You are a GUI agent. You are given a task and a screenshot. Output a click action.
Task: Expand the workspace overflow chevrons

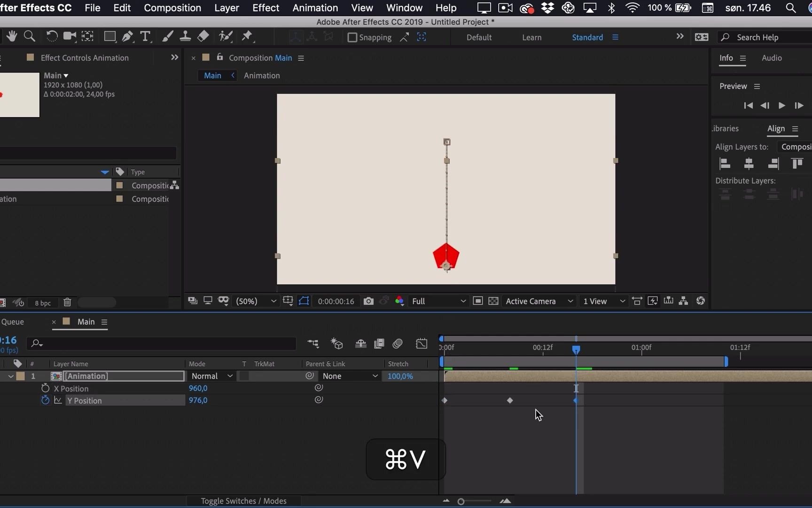pos(680,37)
